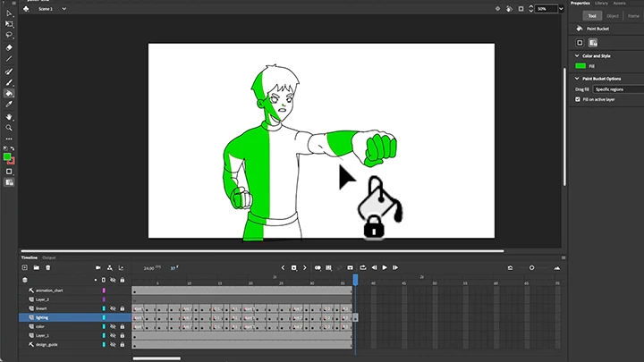
Task: Toggle visibility of the lineart layer
Action: (x=113, y=308)
